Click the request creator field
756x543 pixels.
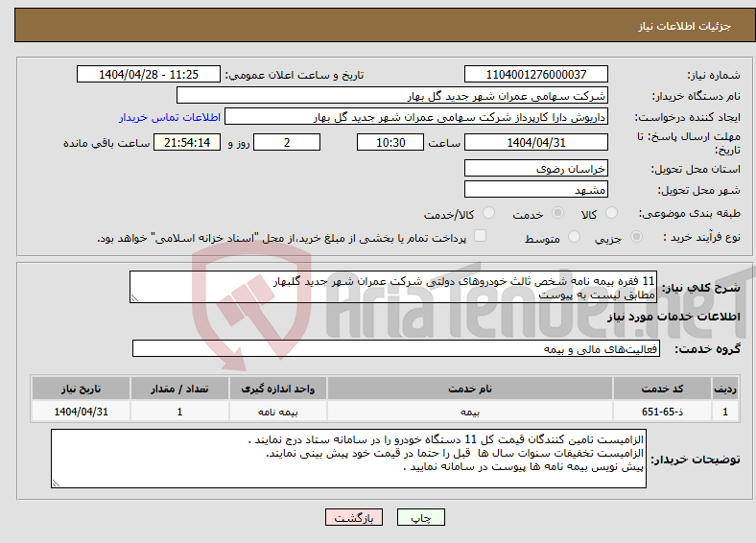(x=416, y=117)
